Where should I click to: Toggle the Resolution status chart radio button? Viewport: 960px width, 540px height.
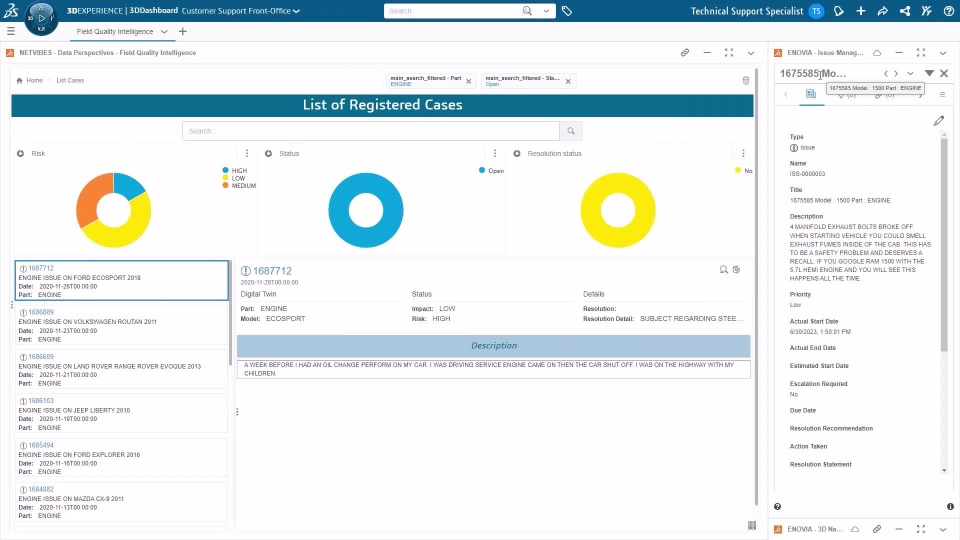pos(517,153)
